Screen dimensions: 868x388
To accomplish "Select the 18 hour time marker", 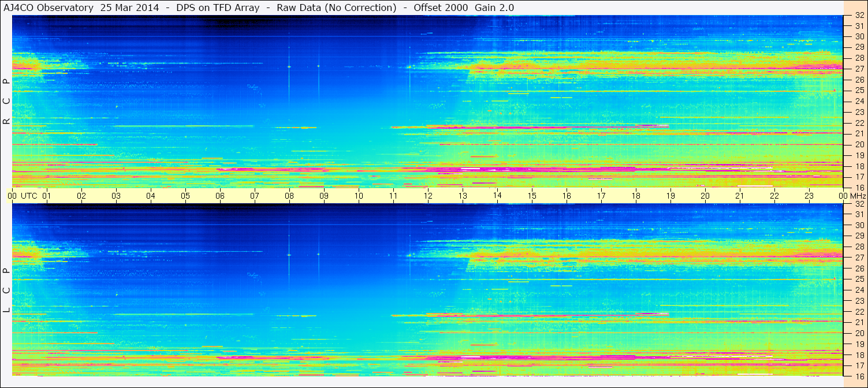I will [x=636, y=196].
